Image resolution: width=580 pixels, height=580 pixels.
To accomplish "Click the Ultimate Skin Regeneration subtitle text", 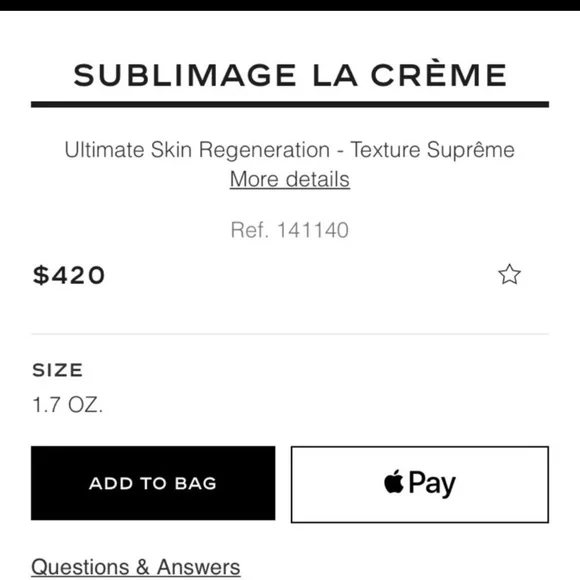I will (197, 150).
